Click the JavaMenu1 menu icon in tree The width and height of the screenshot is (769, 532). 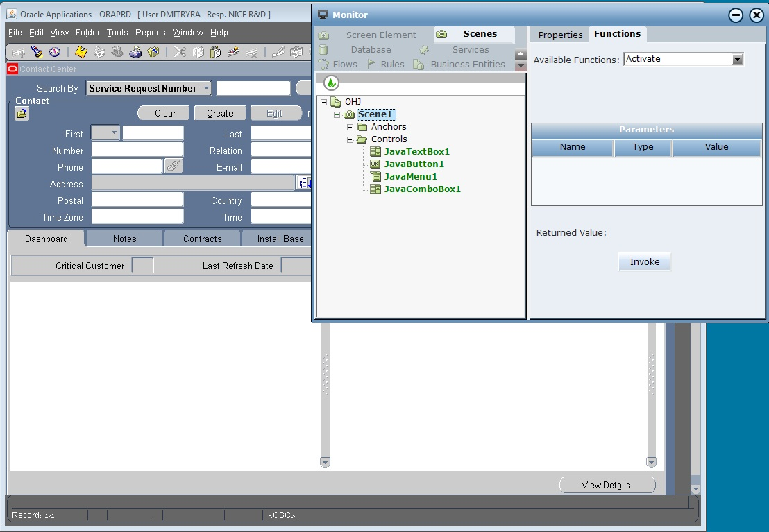[375, 176]
